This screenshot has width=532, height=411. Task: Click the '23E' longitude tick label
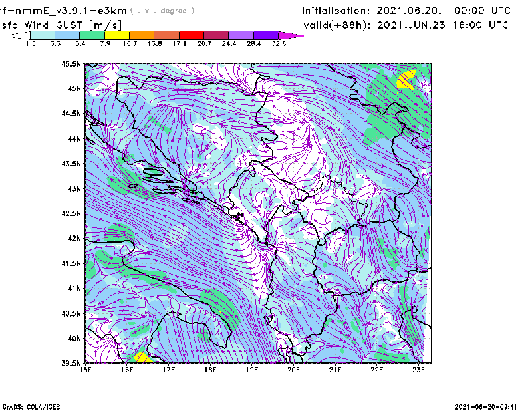click(x=418, y=370)
